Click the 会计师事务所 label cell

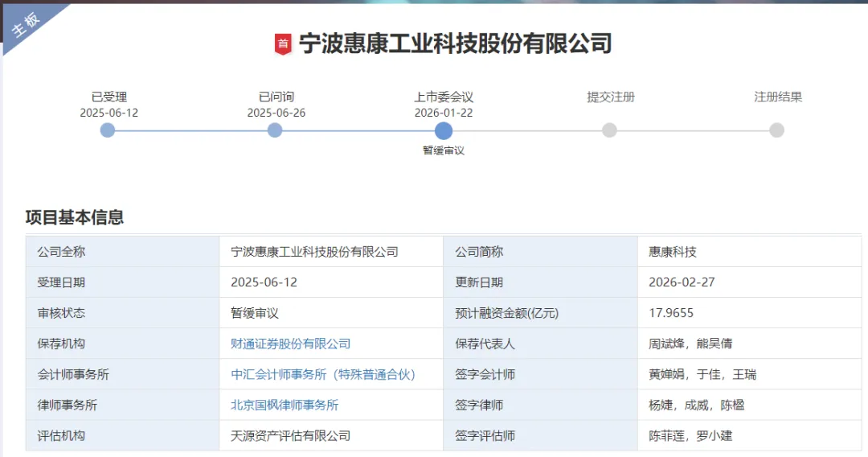click(x=122, y=374)
